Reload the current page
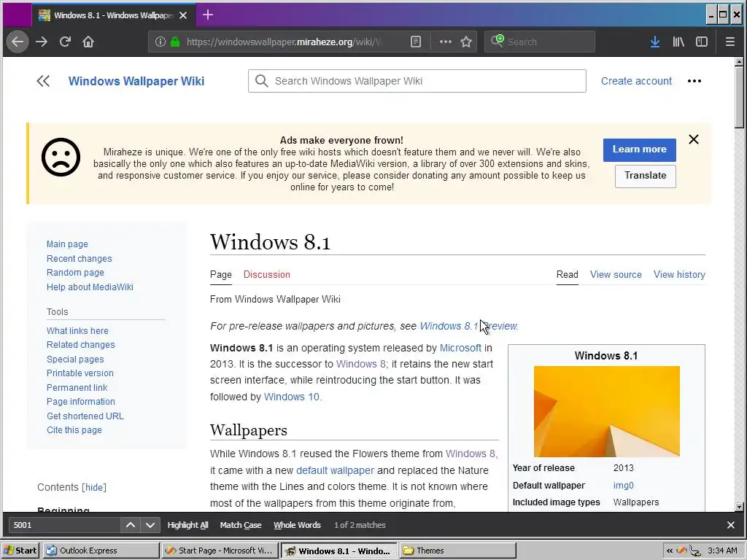 [x=65, y=42]
